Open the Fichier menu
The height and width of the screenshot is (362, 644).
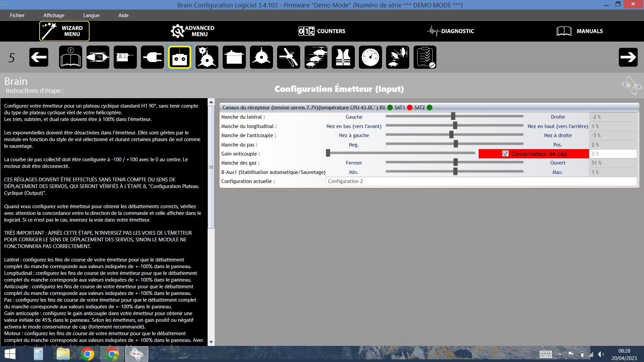point(17,15)
